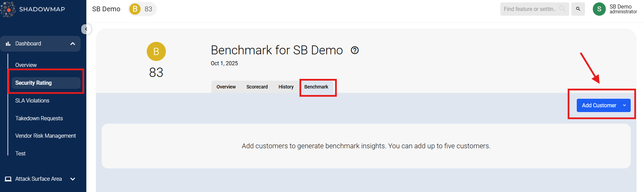
Task: Open Takedown Requests in sidebar
Action: (x=39, y=119)
